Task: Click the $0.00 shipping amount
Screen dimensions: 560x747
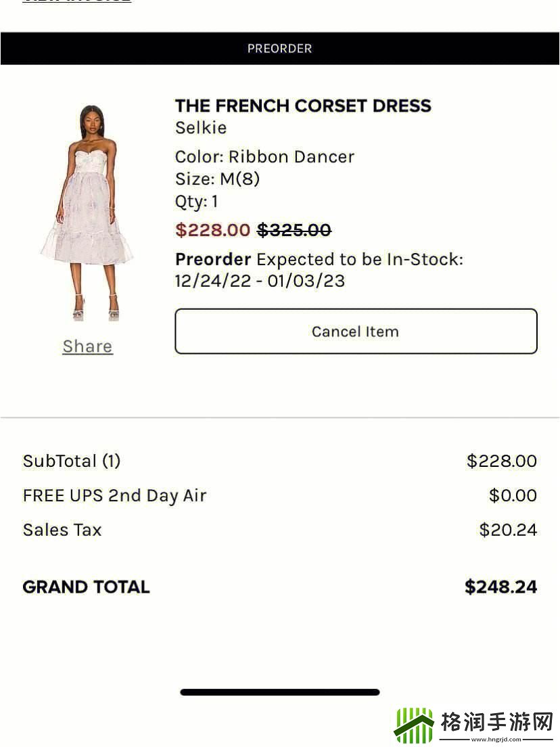Action: (513, 495)
